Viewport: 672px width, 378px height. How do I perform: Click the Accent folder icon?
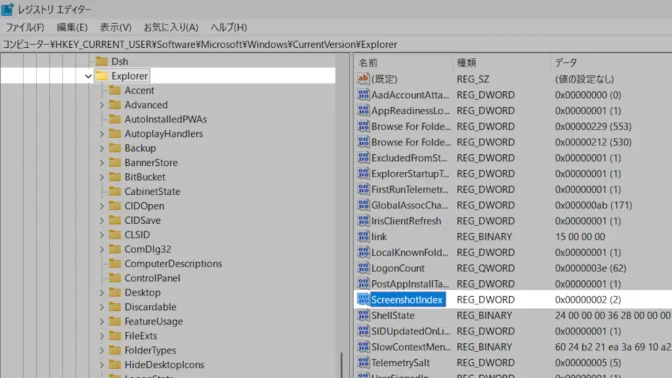pos(115,90)
